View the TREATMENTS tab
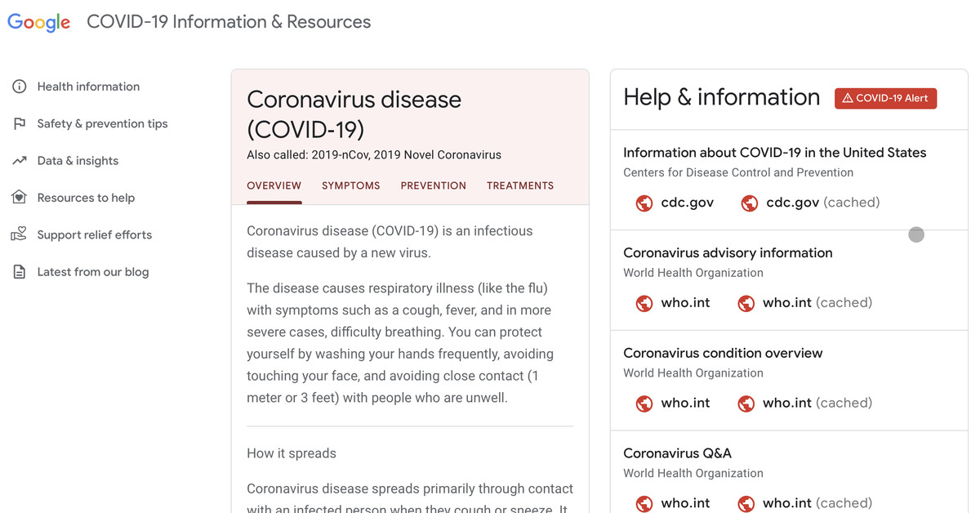Viewport: 980px width, 513px height. point(520,185)
